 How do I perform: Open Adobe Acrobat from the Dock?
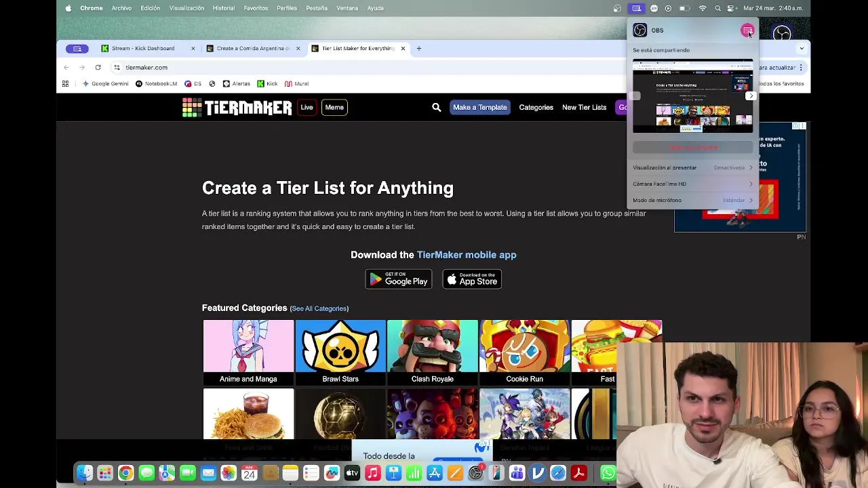[578, 473]
